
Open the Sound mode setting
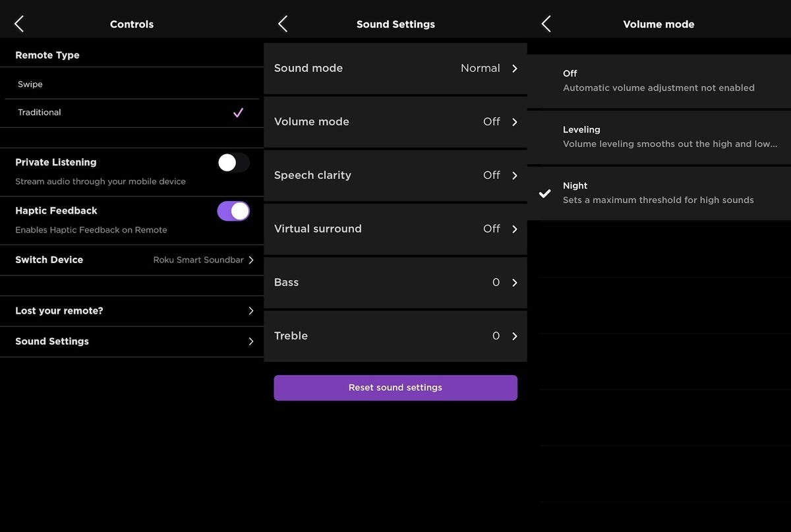coord(395,69)
